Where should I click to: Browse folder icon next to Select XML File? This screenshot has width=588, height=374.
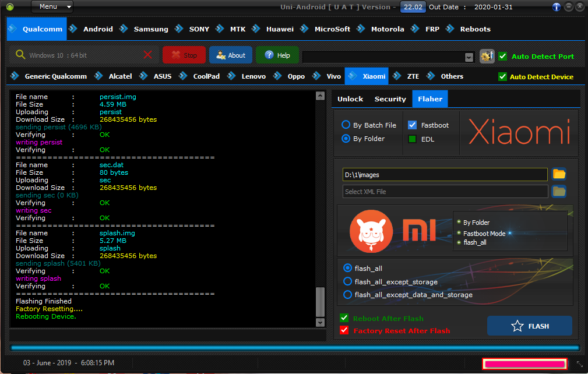point(559,191)
